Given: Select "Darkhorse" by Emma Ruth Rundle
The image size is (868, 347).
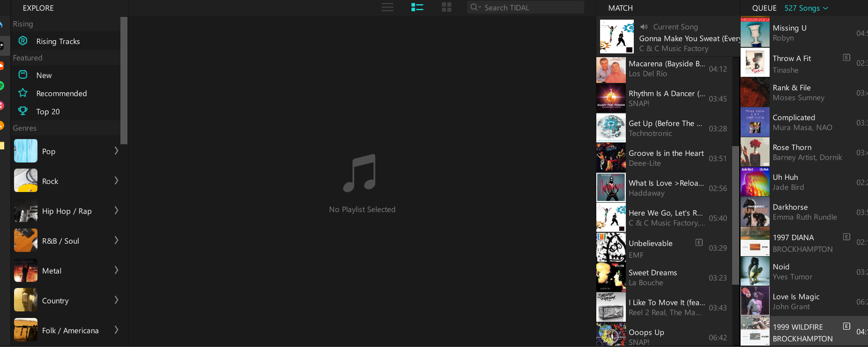Looking at the screenshot, I should pyautogui.click(x=804, y=212).
